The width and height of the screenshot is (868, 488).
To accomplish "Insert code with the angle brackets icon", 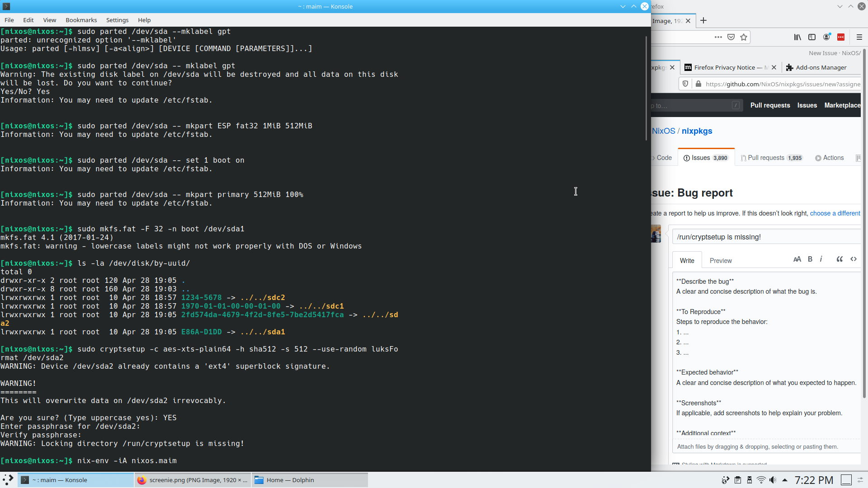I will point(854,259).
